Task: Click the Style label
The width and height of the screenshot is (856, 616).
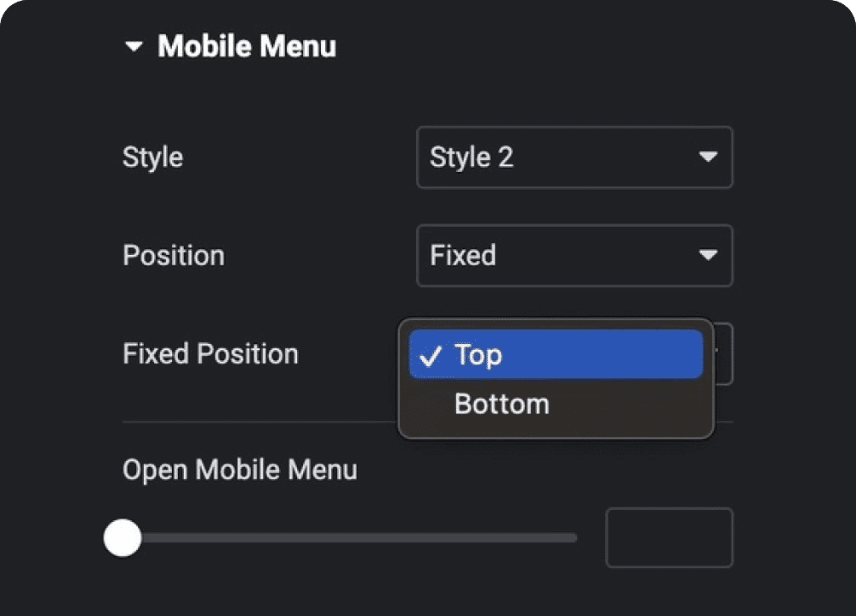Action: (152, 157)
